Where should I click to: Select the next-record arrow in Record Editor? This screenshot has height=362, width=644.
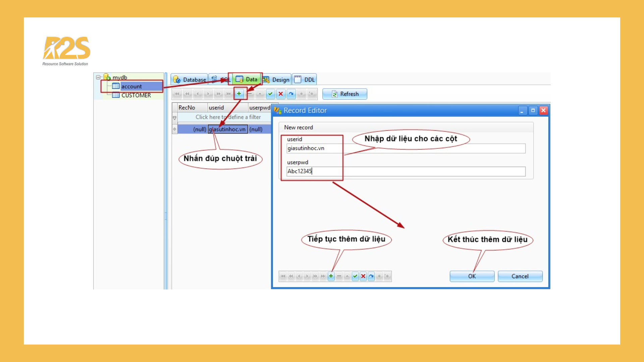point(307,276)
